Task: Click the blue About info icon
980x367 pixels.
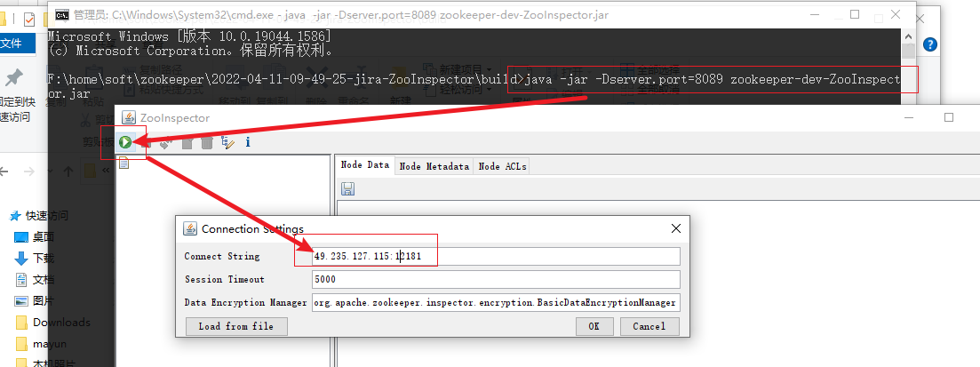Action: click(x=248, y=142)
